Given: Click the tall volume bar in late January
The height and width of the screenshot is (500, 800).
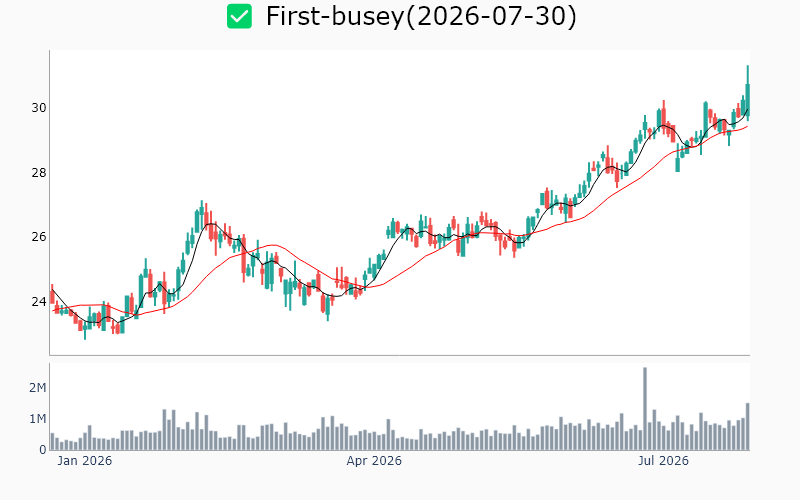Looking at the screenshot, I should coord(164,430).
